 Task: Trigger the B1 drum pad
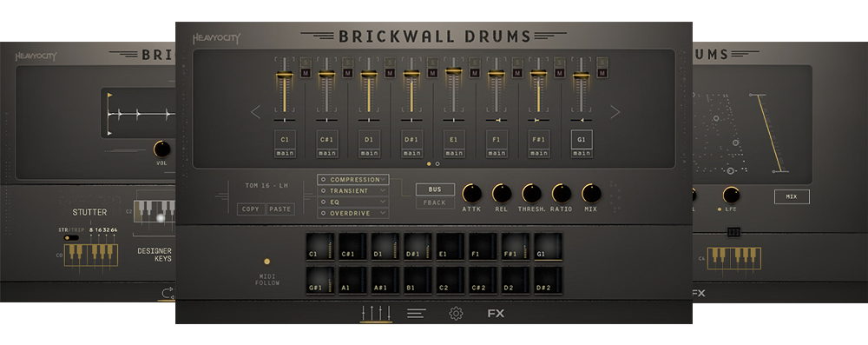point(418,281)
